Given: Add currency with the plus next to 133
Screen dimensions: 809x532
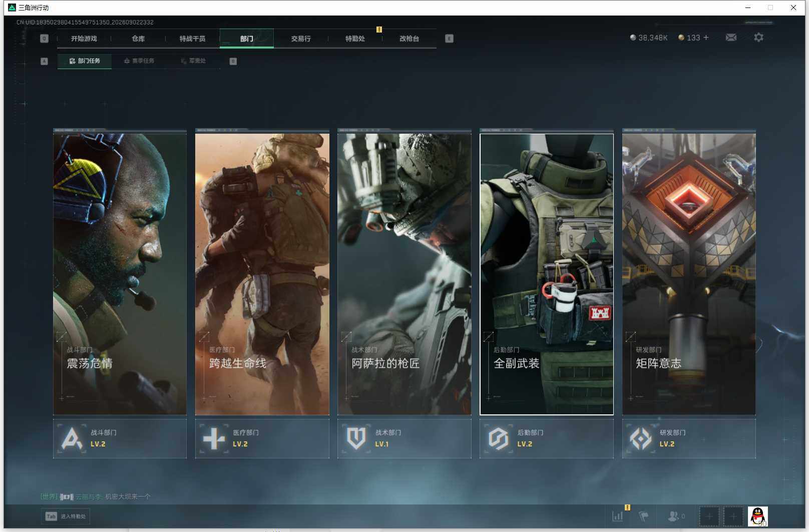Looking at the screenshot, I should tap(706, 38).
